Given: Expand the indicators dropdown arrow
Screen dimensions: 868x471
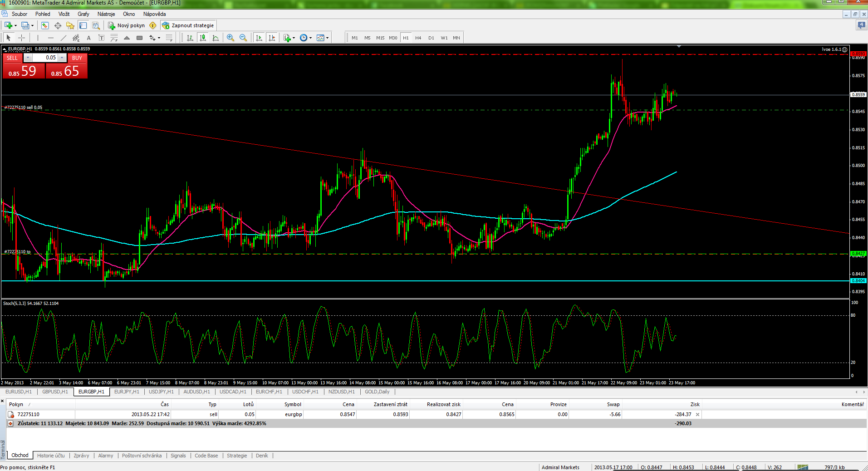Looking at the screenshot, I should pyautogui.click(x=294, y=38).
